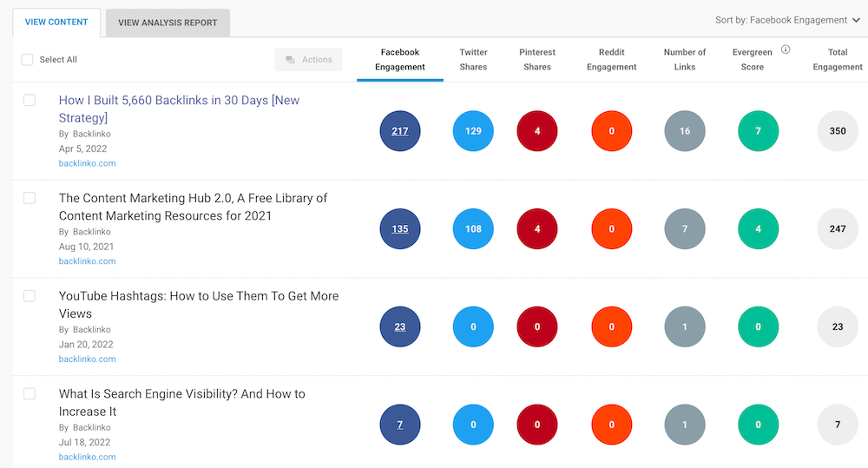Click the Actions comment icon
Image resolution: width=868 pixels, height=468 pixels.
290,60
